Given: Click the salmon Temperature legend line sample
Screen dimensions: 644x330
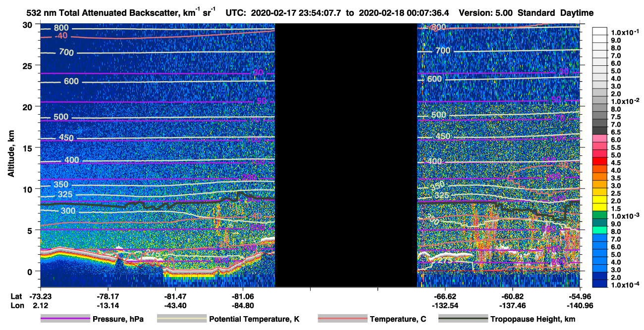Looking at the screenshot, I should point(342,319).
